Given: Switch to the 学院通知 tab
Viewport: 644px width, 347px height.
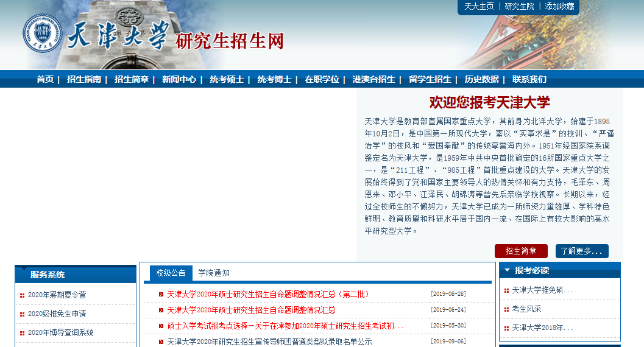Looking at the screenshot, I should point(214,273).
